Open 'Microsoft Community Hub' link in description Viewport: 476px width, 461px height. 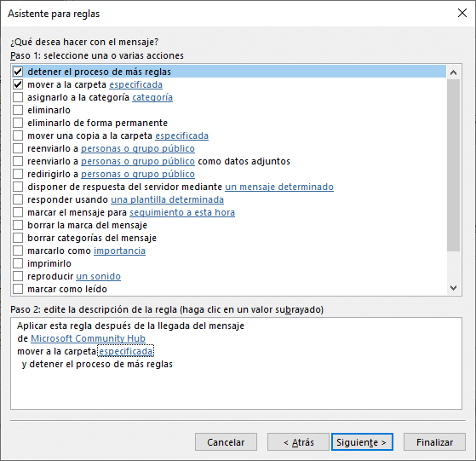coord(88,338)
